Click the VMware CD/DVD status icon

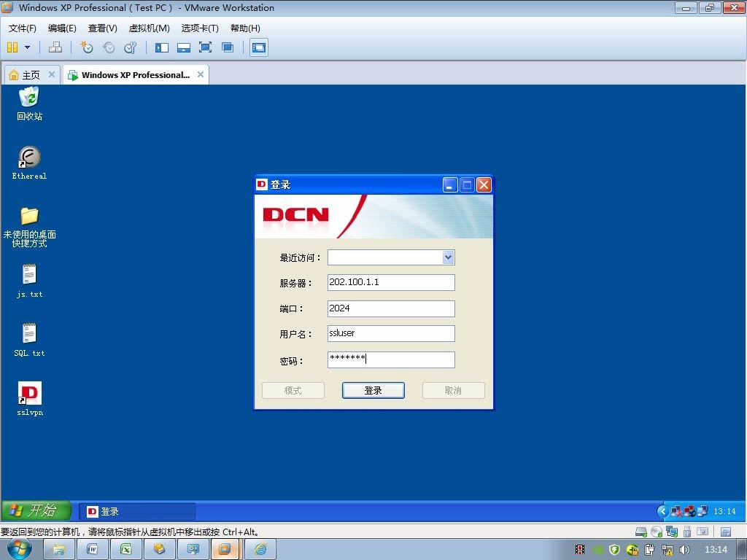(657, 532)
